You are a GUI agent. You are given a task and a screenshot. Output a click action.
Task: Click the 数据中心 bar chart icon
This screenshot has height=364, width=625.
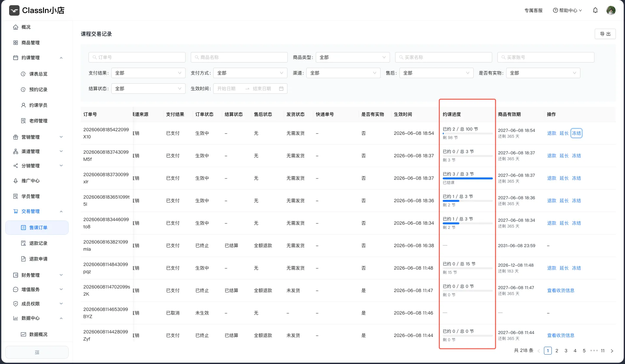[x=16, y=318]
